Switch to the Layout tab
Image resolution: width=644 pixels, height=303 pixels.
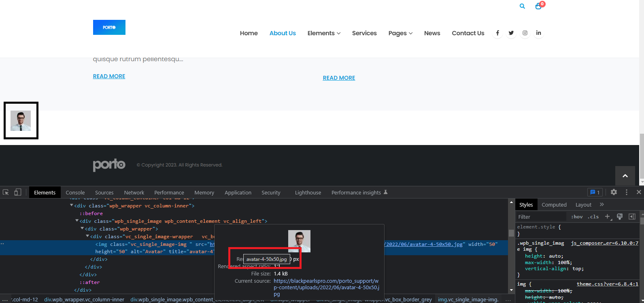point(583,205)
